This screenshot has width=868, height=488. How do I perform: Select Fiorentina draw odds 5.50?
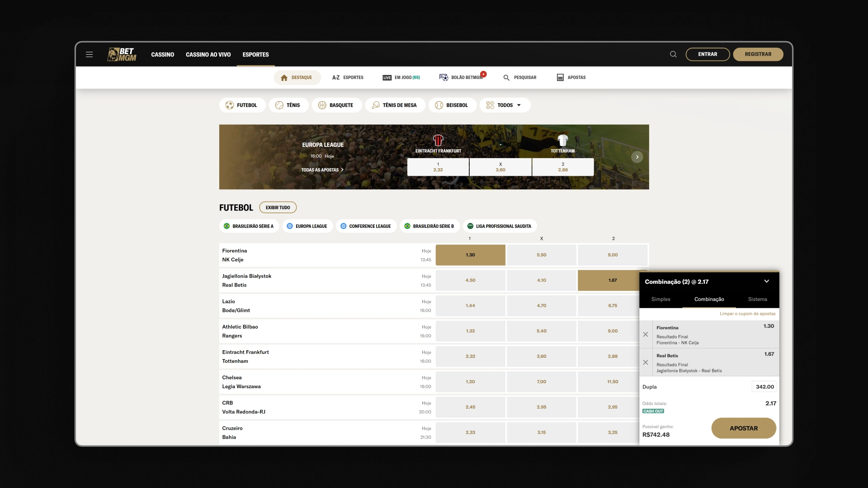[542, 255]
